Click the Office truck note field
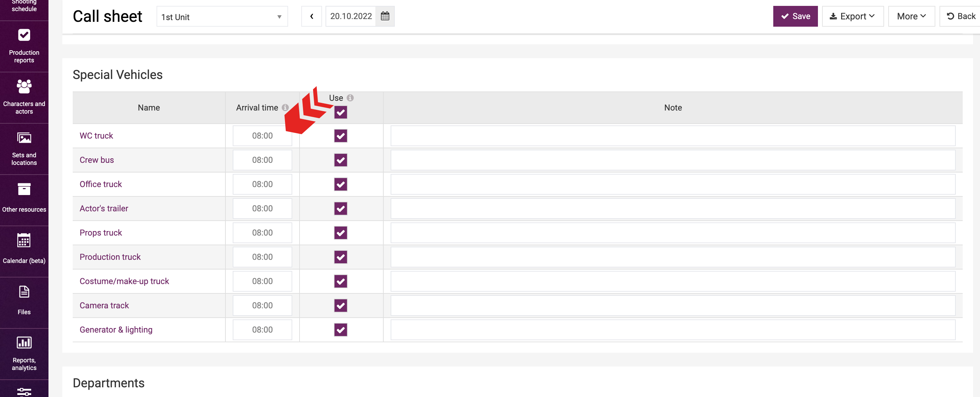Screen dimensions: 980x397 pos(672,184)
